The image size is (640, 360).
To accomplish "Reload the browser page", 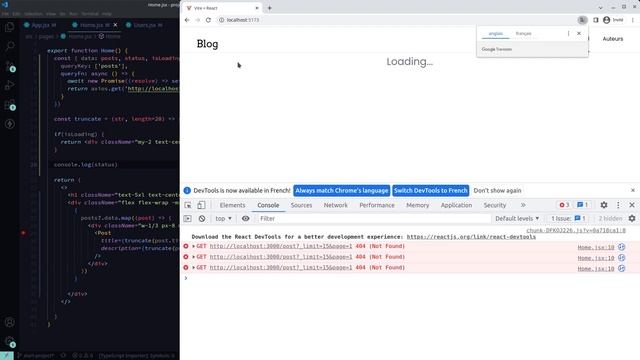I will pos(208,20).
